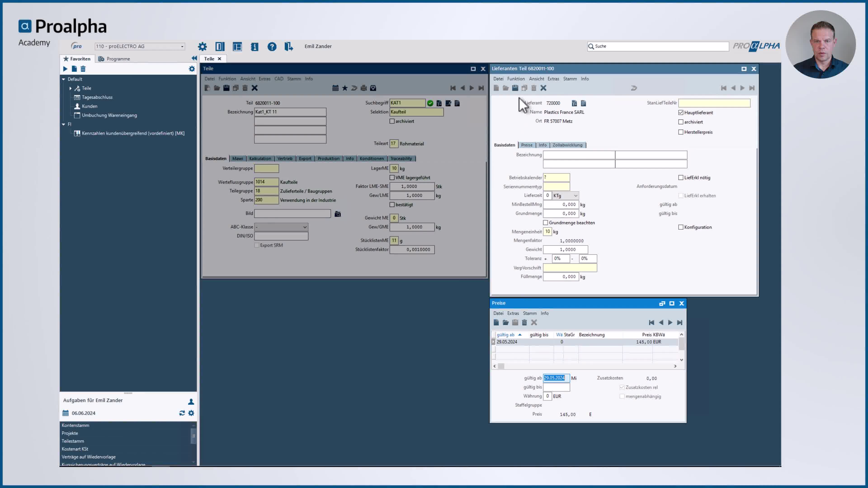Sort by gültig ab column header

(505, 334)
